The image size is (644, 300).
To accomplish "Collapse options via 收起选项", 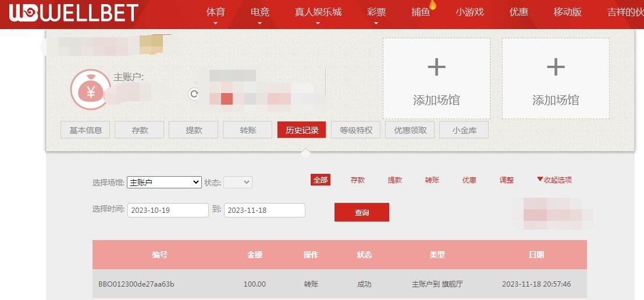I will coord(554,180).
